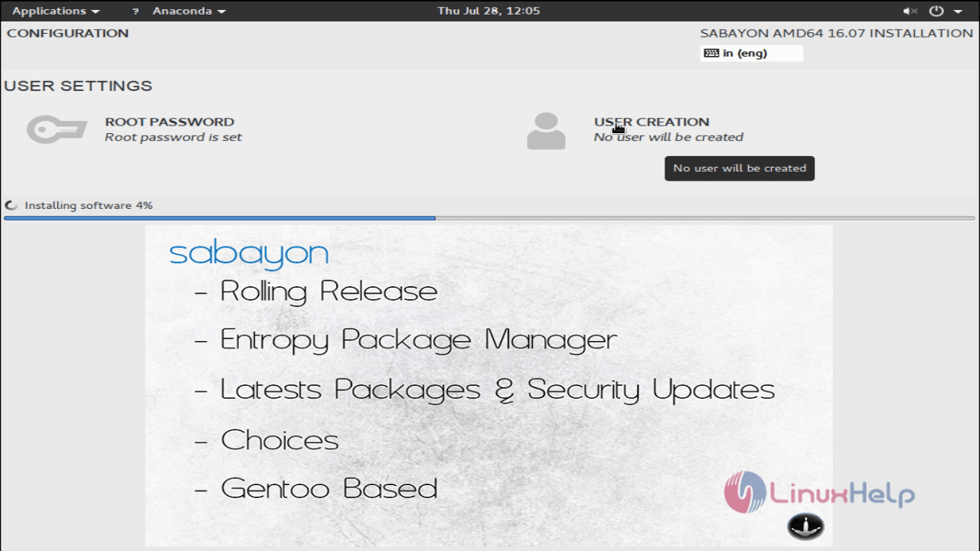The height and width of the screenshot is (551, 980).
Task: Open the Applications menu
Action: point(55,11)
